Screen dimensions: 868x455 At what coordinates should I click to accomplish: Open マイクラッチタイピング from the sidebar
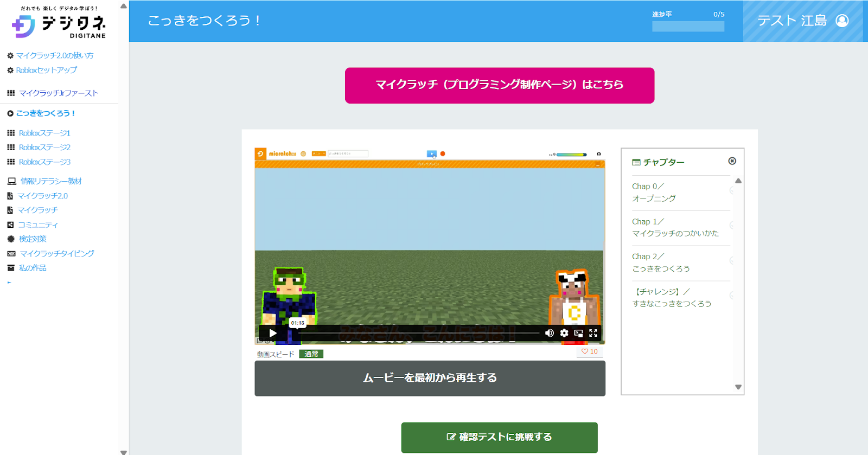(x=56, y=253)
